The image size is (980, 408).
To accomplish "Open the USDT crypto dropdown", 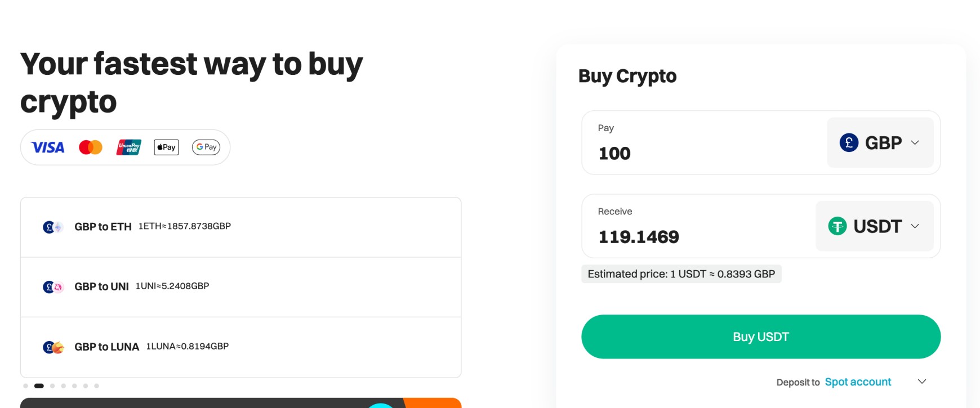I will coord(874,226).
